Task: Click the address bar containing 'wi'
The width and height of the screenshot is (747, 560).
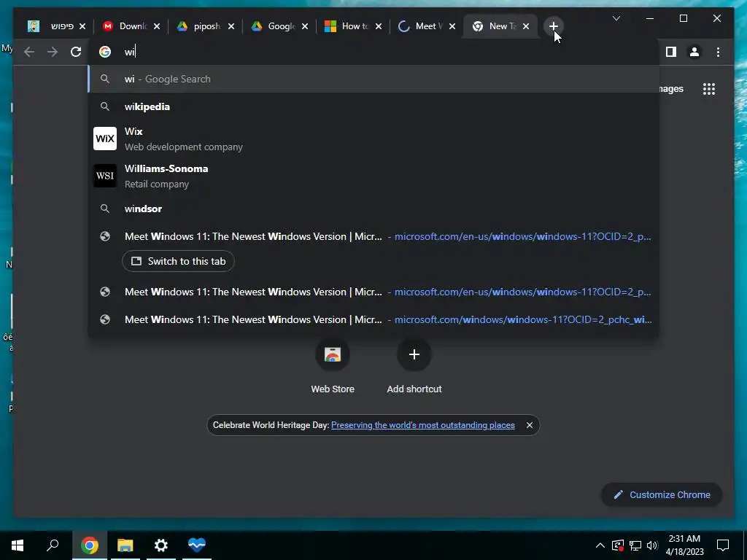Action: [x=373, y=52]
